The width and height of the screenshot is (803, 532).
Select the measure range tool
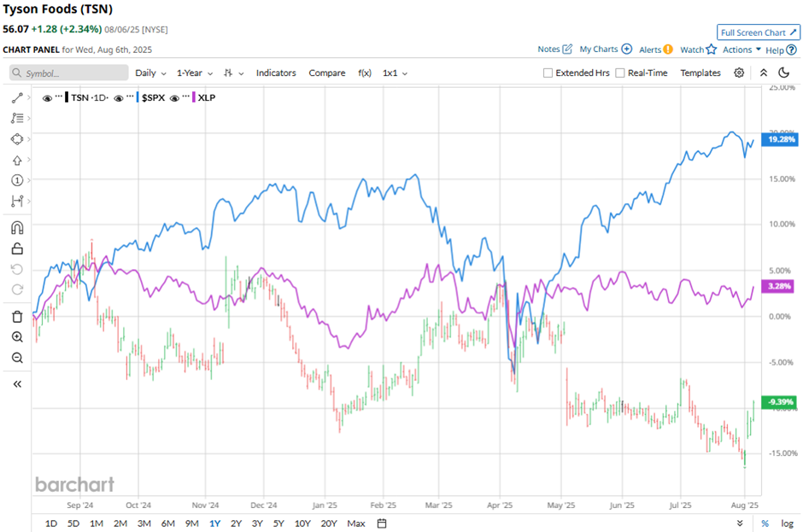(x=17, y=202)
